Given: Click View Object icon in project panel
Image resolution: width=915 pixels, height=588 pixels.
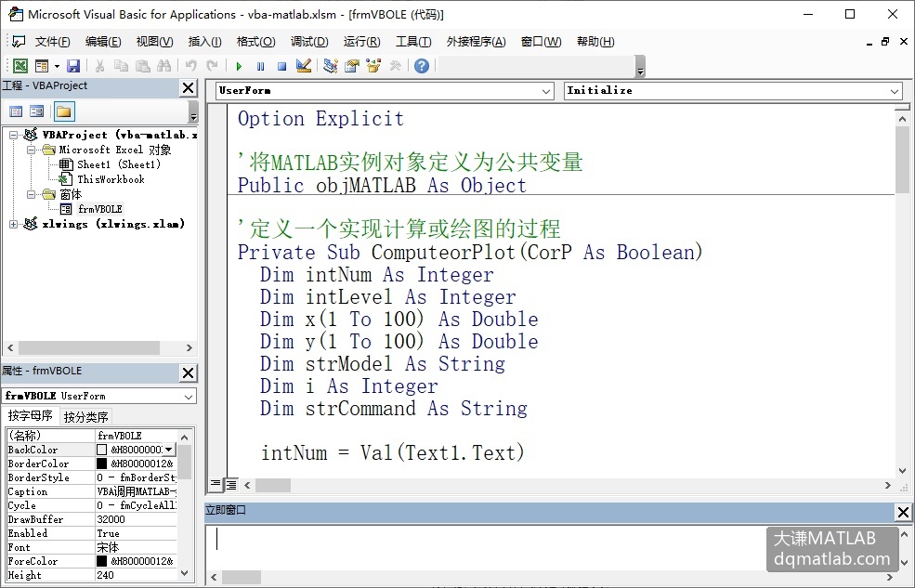Looking at the screenshot, I should pos(37,111).
